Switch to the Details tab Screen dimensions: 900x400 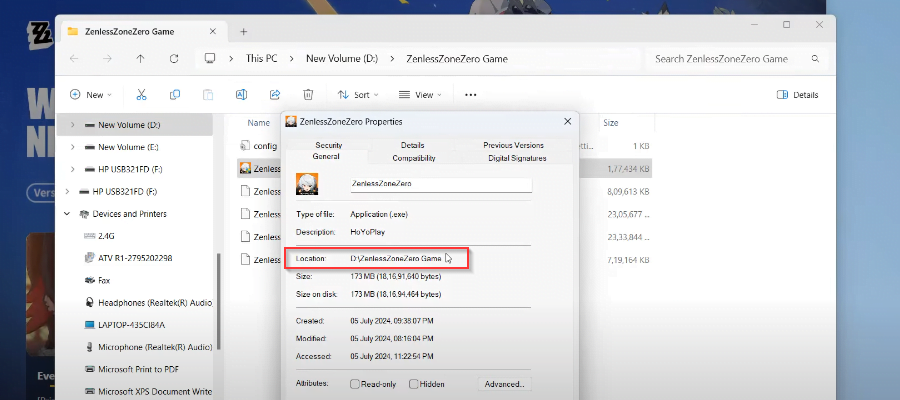pyautogui.click(x=413, y=145)
